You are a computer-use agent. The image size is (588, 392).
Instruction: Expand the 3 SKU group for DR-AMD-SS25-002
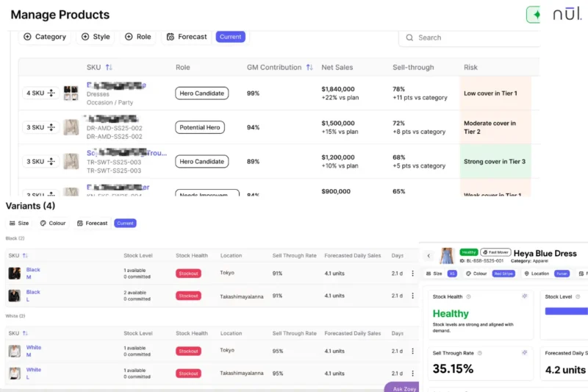[40, 127]
